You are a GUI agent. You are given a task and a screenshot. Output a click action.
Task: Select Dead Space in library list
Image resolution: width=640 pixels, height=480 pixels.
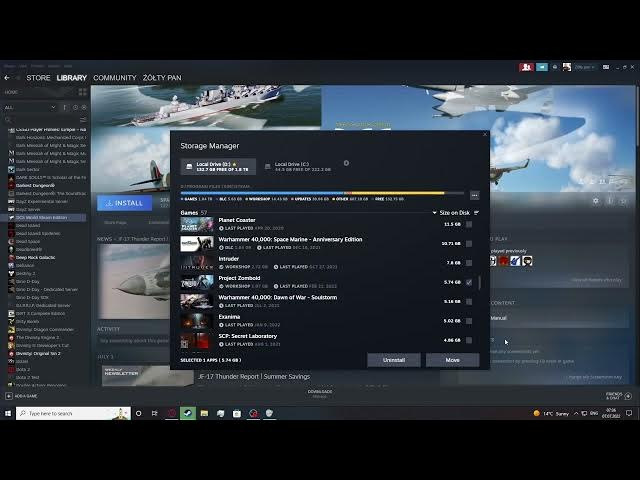pos(28,242)
